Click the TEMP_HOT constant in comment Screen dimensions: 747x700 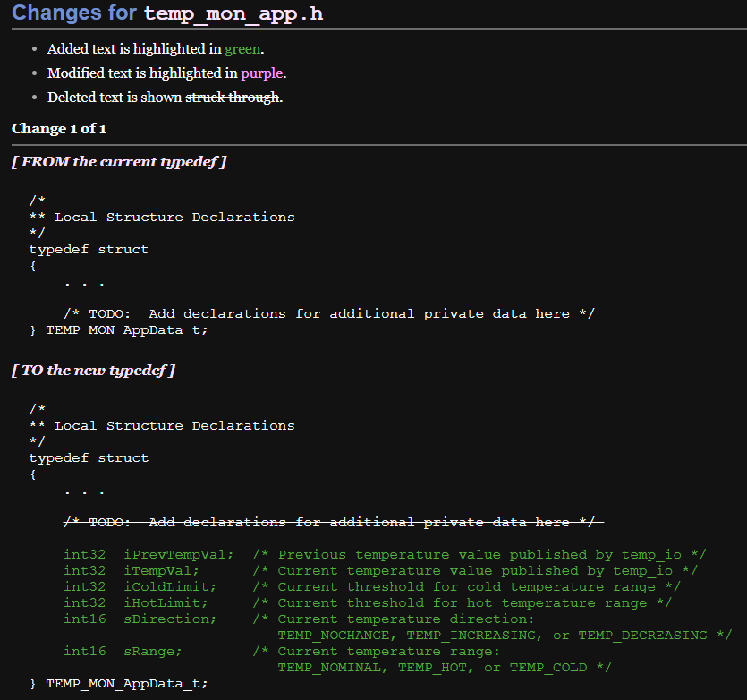click(x=431, y=668)
